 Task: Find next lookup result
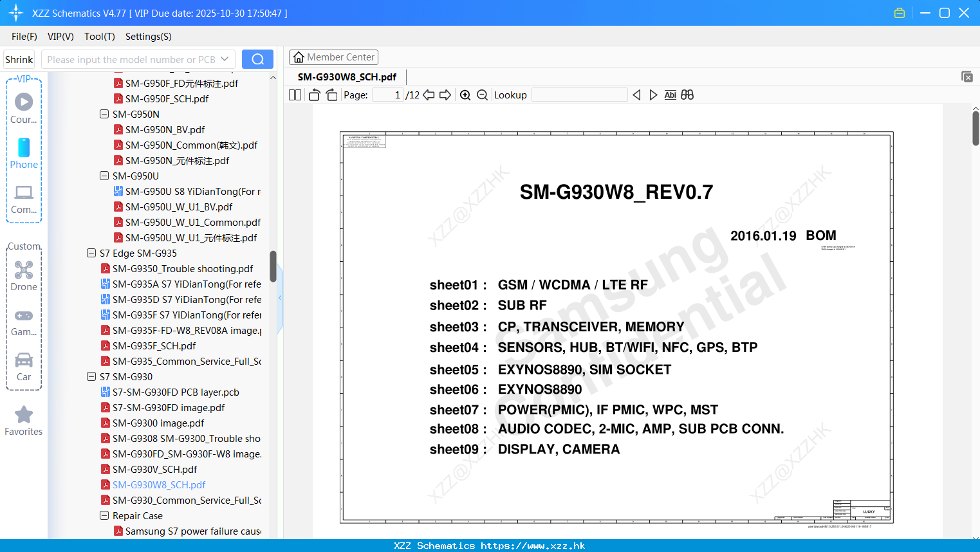pos(653,95)
